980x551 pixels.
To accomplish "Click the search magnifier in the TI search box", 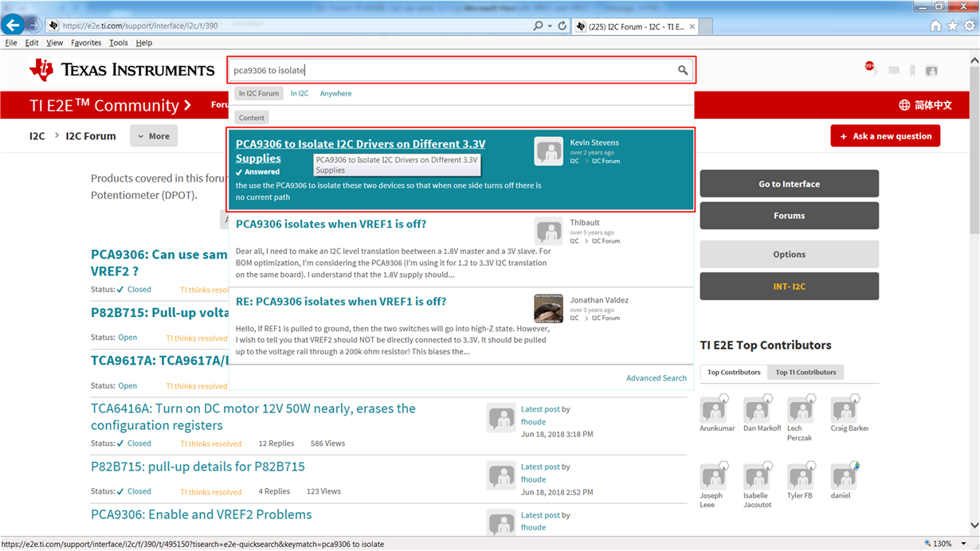I will (683, 70).
